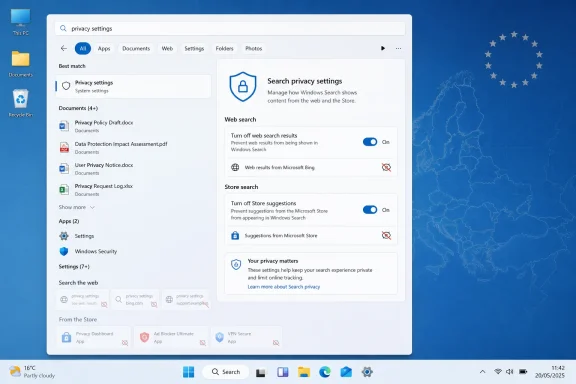The height and width of the screenshot is (384, 576).
Task: Click the Ad Blocker Ultimate store app card
Action: pyautogui.click(x=171, y=337)
